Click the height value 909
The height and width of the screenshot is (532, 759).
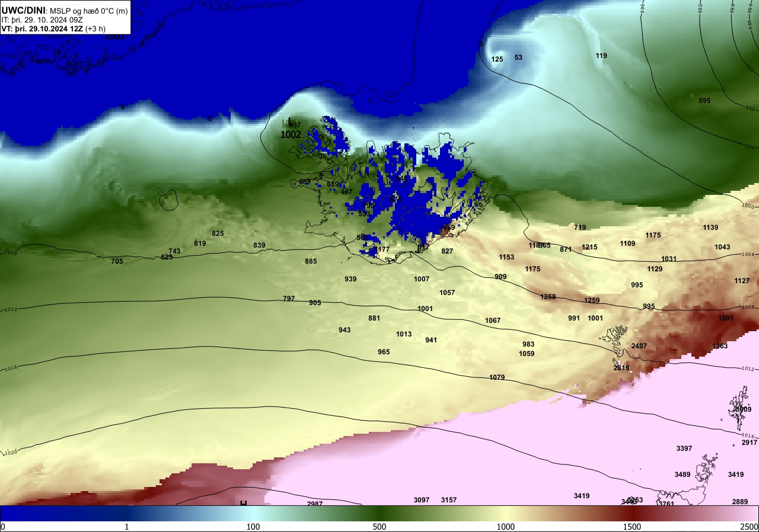(500, 277)
